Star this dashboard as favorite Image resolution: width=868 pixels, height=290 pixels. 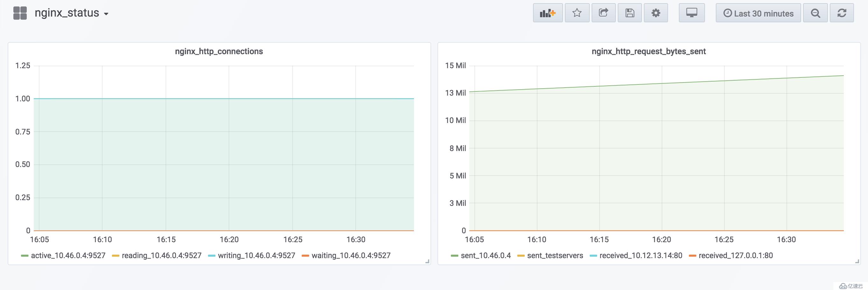tap(577, 13)
